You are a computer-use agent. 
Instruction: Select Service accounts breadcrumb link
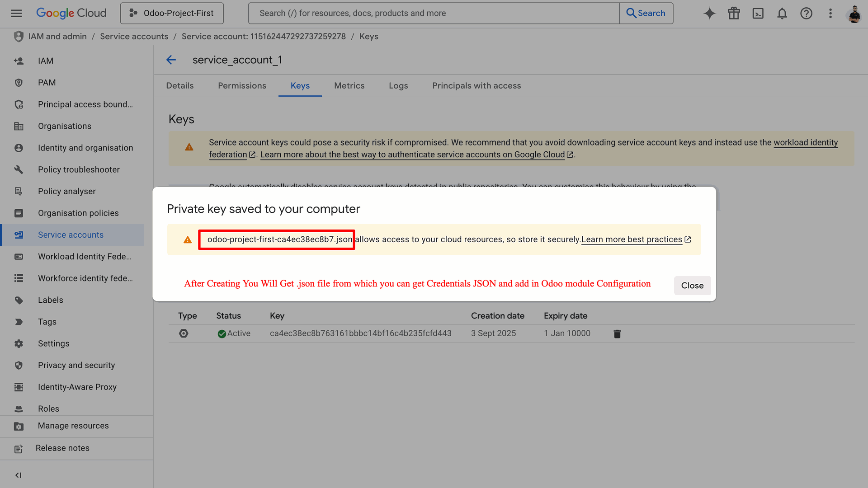pyautogui.click(x=134, y=36)
